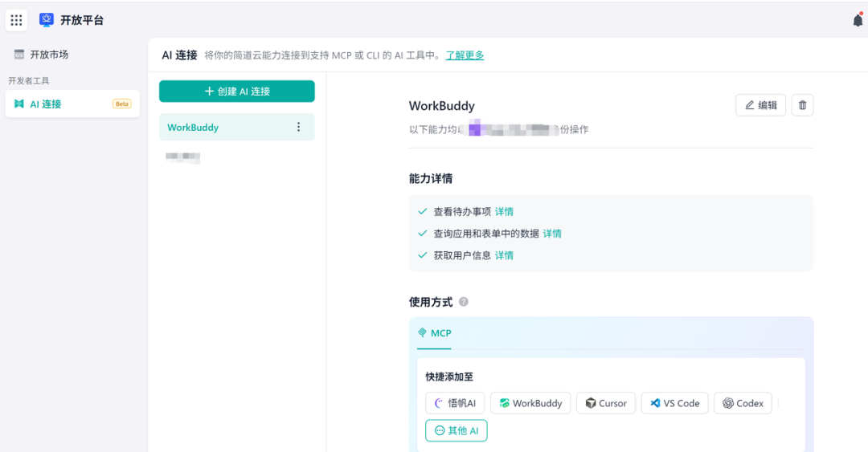
Task: Click the 开放市场 sidebar icon
Action: click(19, 55)
